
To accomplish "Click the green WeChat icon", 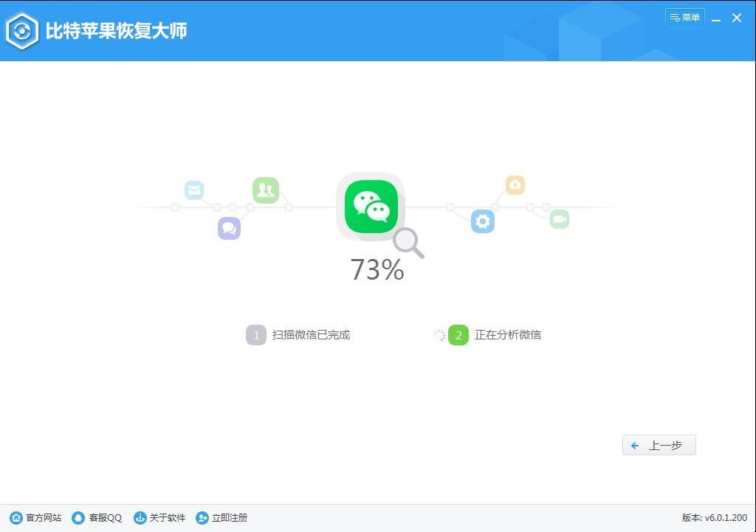I will [x=371, y=207].
